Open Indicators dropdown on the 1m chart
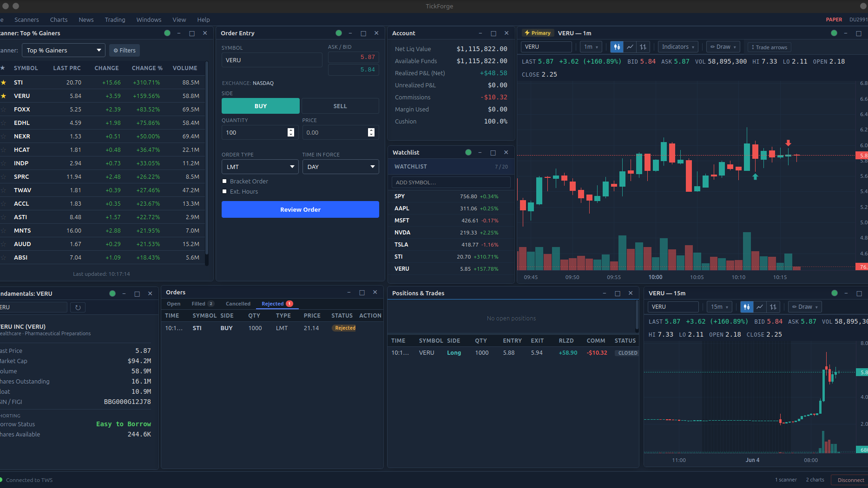The height and width of the screenshot is (488, 868). (678, 47)
